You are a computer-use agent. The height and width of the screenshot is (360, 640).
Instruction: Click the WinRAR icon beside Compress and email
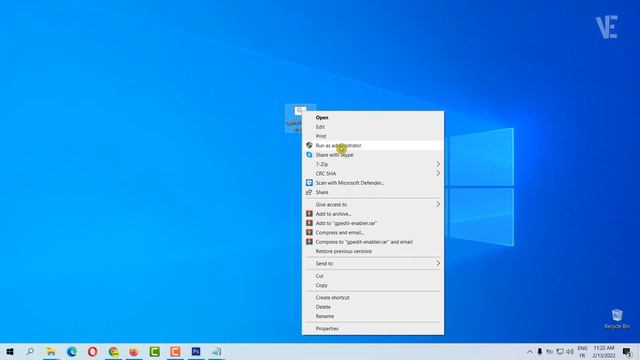coord(309,232)
